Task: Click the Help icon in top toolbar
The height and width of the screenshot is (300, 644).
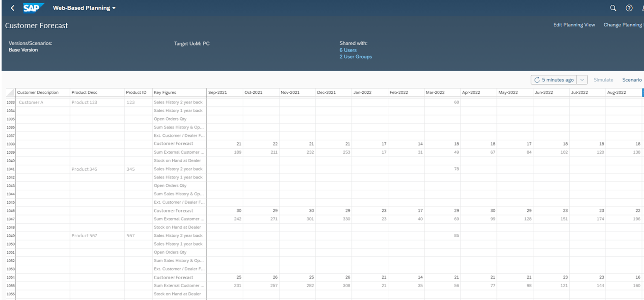Action: pos(628,7)
